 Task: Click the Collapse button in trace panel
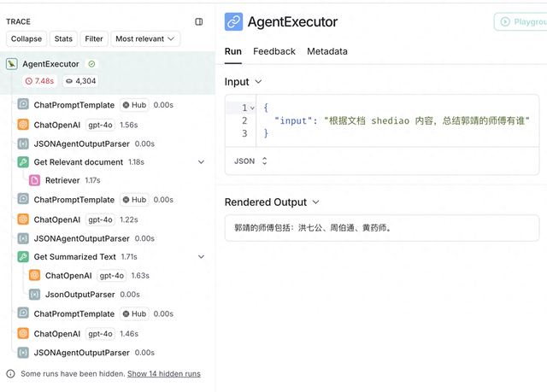coord(26,38)
